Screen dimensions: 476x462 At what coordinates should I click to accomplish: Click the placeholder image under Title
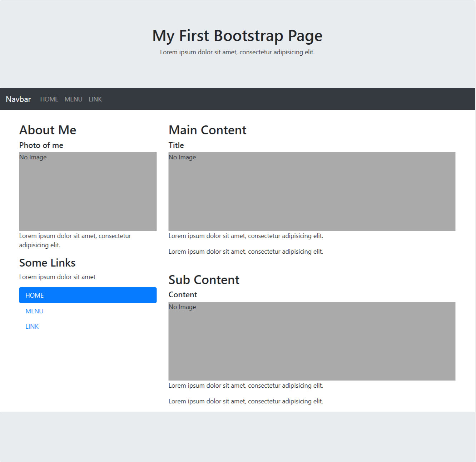(x=312, y=192)
